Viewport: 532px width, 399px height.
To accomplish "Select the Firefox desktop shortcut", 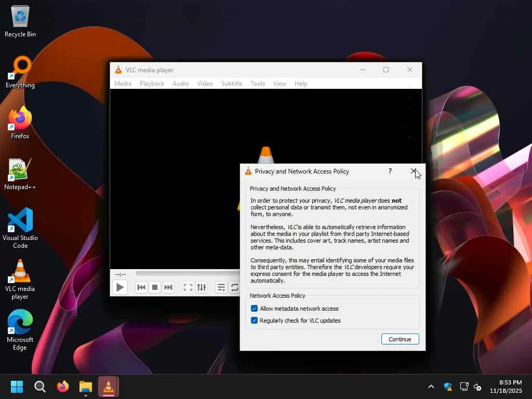I will click(20, 123).
